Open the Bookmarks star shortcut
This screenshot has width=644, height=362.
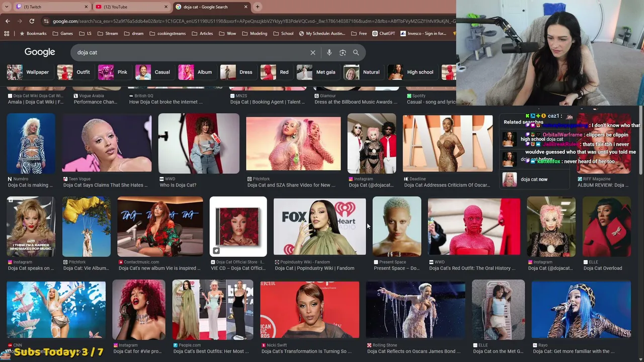(33, 34)
